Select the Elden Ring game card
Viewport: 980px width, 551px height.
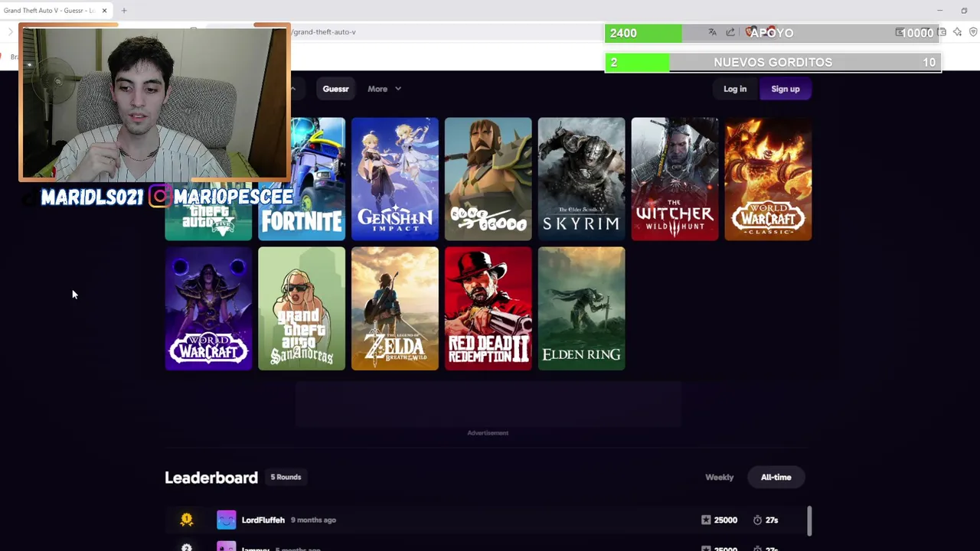582,308
